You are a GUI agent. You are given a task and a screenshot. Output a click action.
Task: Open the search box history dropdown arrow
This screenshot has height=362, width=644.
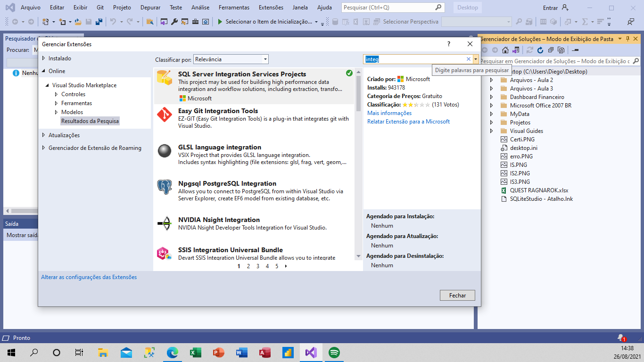point(476,59)
